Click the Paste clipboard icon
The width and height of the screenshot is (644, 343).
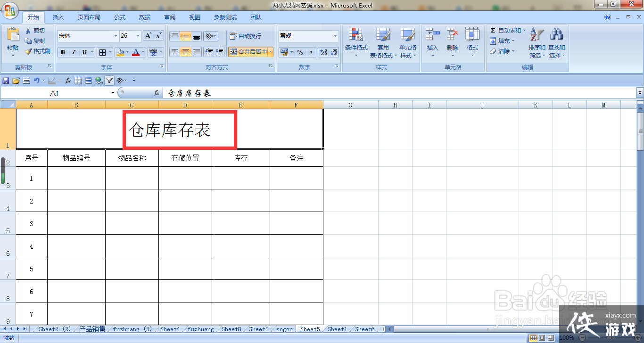tap(13, 34)
